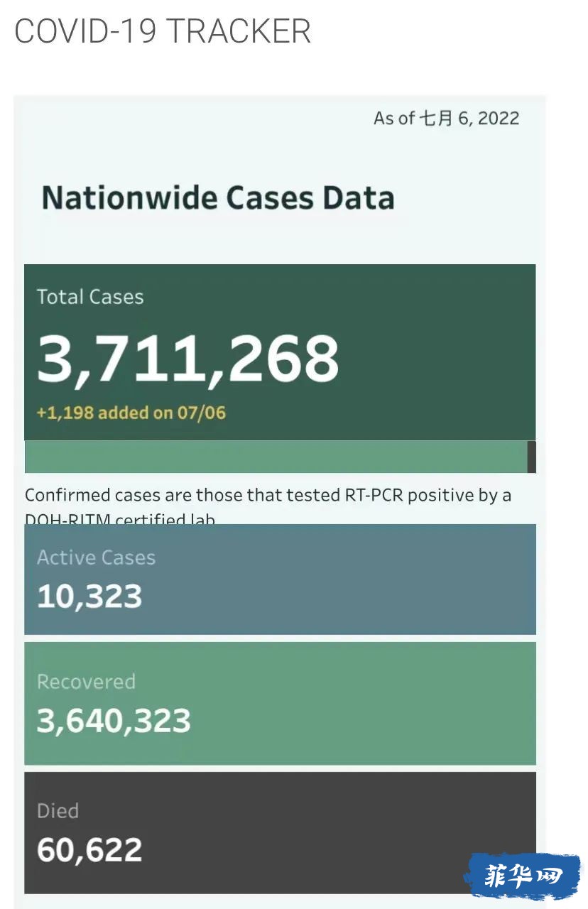
Task: Click the 3,640,323 recovered figure
Action: coord(114,721)
